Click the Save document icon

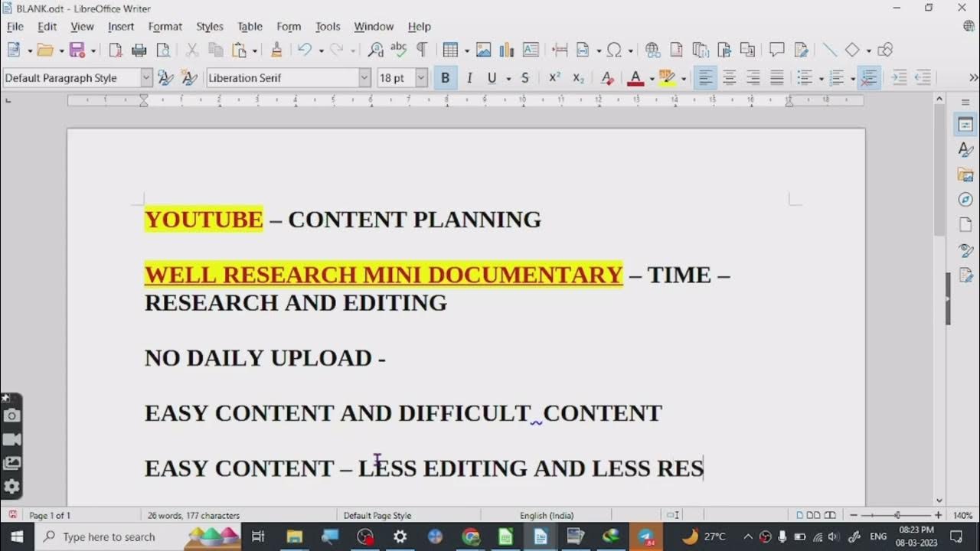[x=77, y=50]
